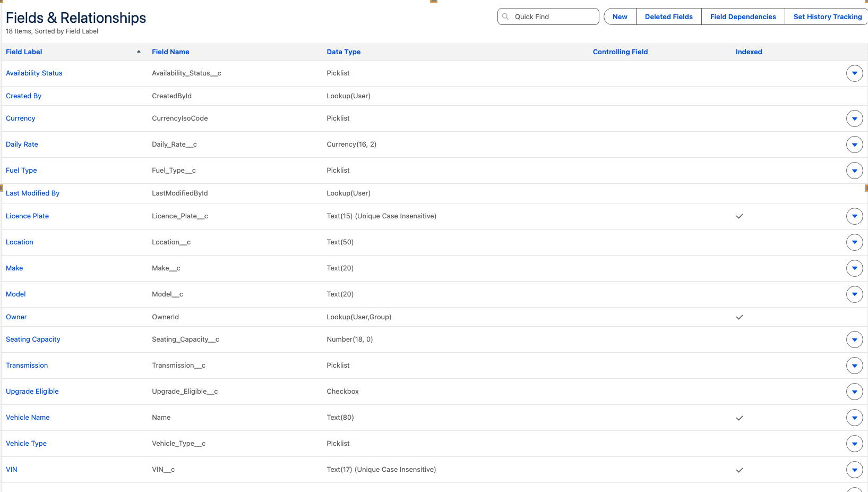The width and height of the screenshot is (868, 492).
Task: Click Set History Tracking button
Action: 827,16
